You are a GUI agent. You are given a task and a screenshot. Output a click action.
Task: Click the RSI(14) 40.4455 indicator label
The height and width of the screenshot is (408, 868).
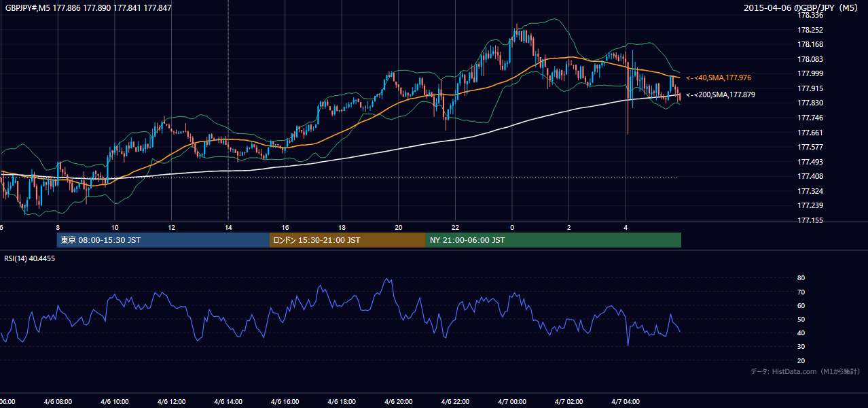click(x=30, y=258)
